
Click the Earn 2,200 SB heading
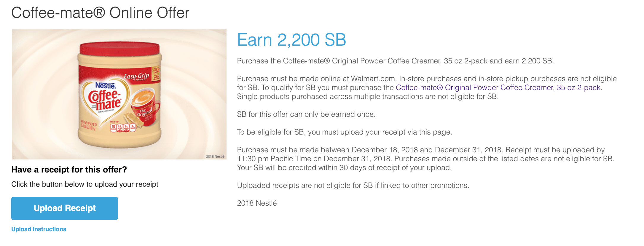[291, 40]
